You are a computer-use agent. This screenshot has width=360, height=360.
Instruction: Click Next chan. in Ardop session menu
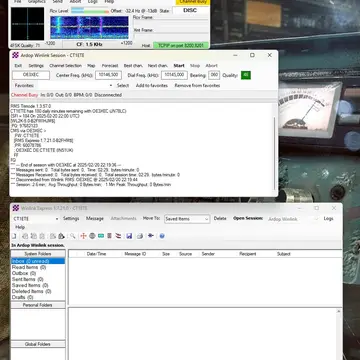click(x=158, y=66)
